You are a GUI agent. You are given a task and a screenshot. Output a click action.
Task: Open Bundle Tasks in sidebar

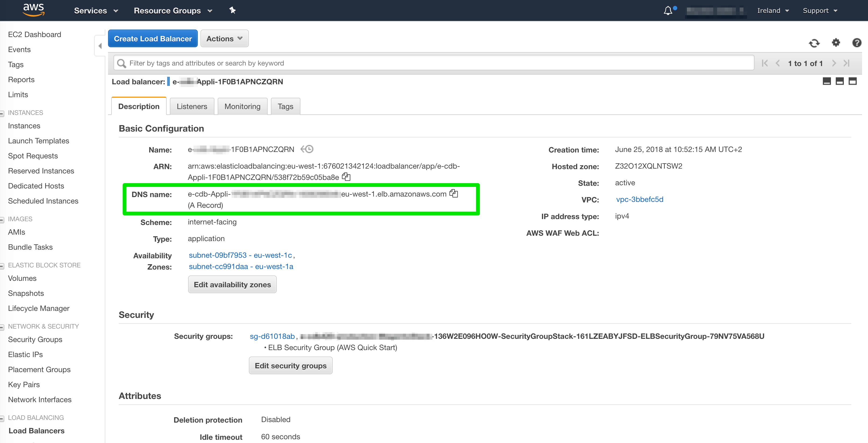(30, 247)
